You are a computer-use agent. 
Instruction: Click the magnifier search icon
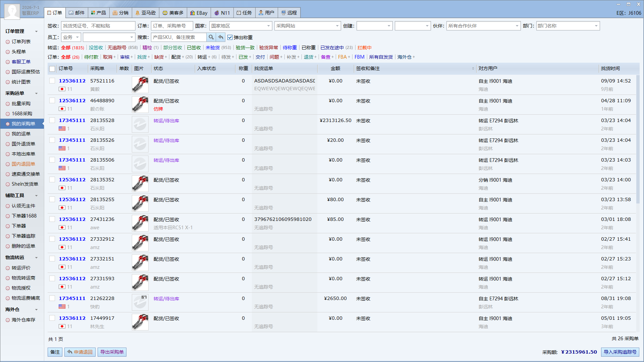211,37
